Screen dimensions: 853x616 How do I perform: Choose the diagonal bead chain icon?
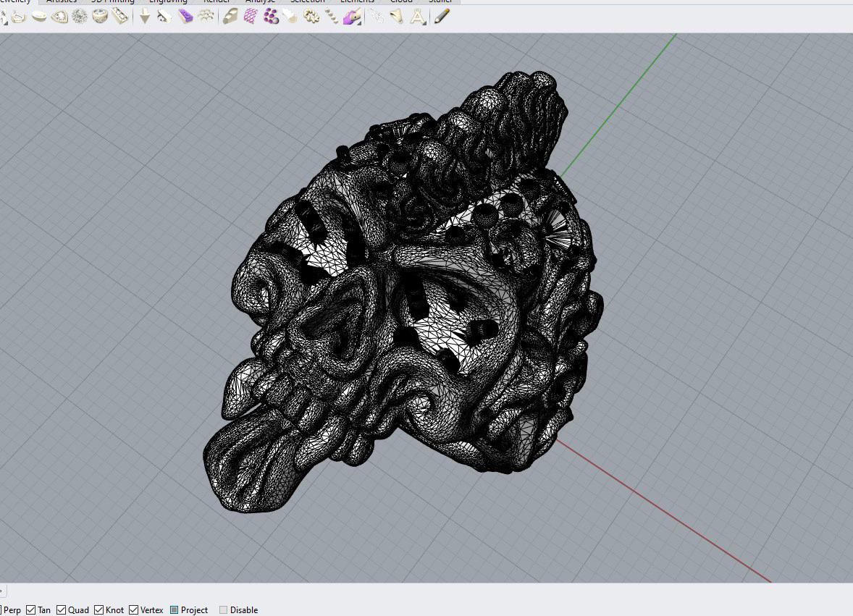(332, 17)
